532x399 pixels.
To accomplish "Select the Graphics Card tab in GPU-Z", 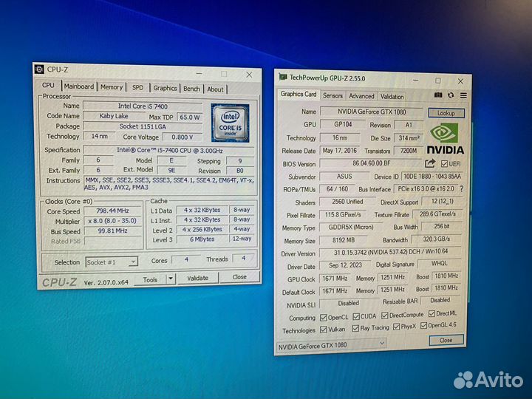I will point(299,94).
